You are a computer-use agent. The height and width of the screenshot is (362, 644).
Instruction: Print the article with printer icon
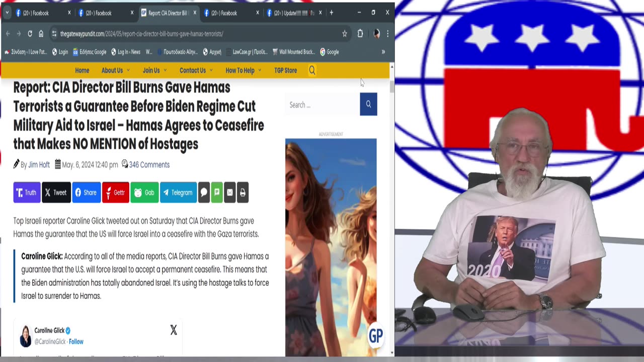(x=243, y=193)
